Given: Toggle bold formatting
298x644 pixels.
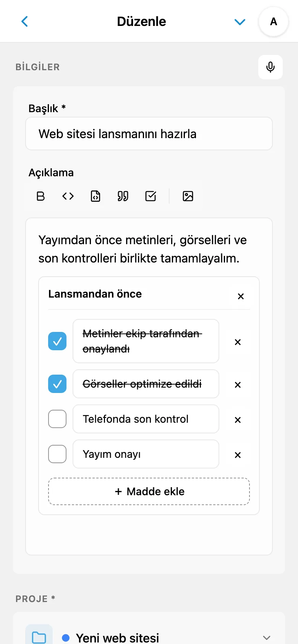Looking at the screenshot, I should click(x=40, y=196).
